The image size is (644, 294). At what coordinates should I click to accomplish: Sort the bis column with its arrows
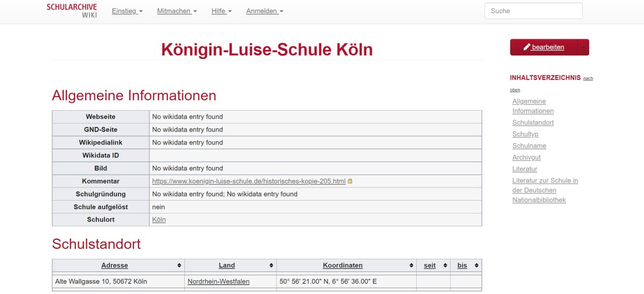pos(477,266)
